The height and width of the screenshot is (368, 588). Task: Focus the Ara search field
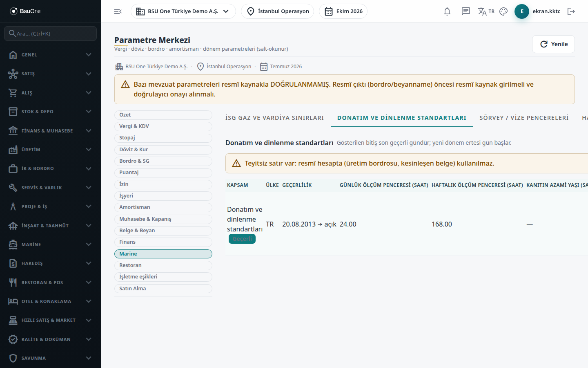click(51, 34)
